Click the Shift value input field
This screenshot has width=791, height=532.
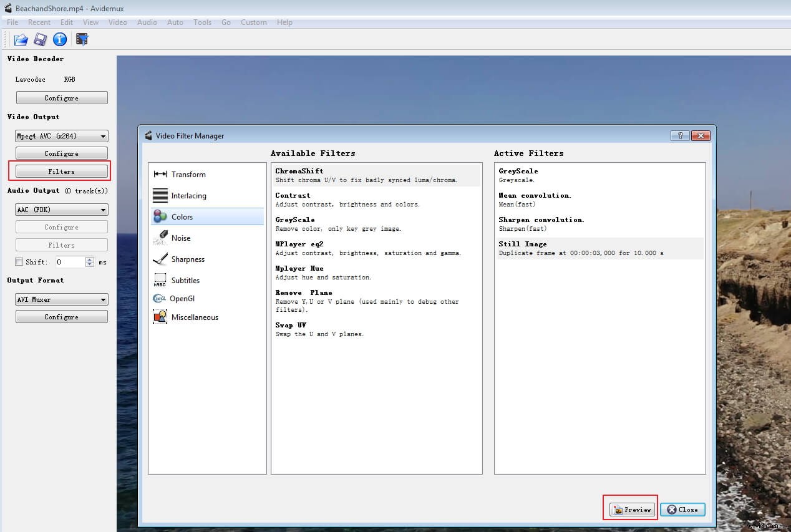(70, 263)
